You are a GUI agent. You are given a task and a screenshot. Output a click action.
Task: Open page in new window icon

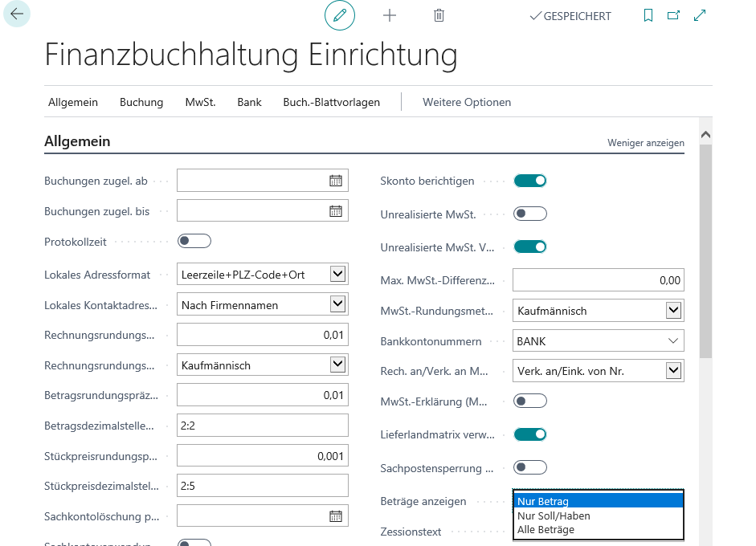pos(674,15)
